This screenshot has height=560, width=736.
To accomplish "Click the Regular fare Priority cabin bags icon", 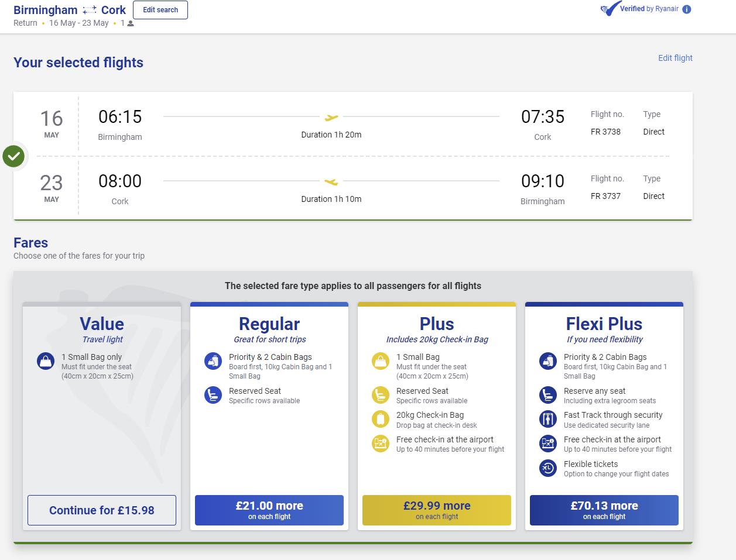I will click(x=213, y=361).
